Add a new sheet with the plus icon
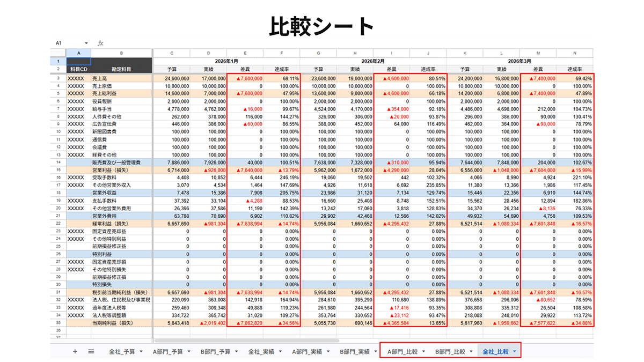644x362 pixels. coord(75,352)
